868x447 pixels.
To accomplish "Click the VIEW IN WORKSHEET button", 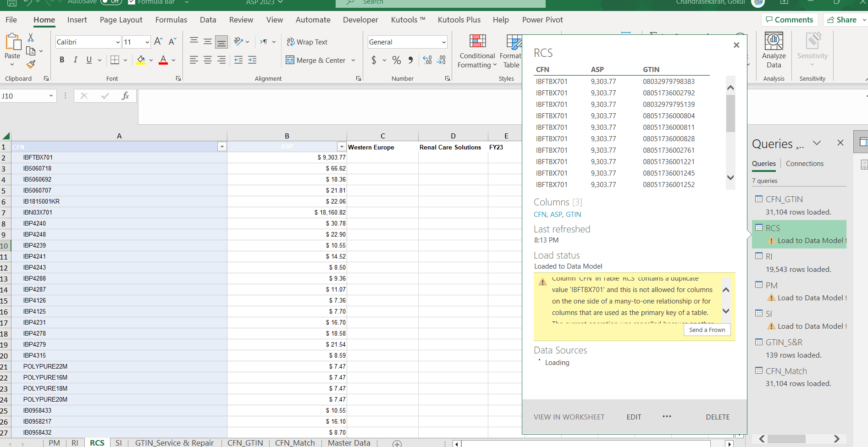I will (569, 417).
